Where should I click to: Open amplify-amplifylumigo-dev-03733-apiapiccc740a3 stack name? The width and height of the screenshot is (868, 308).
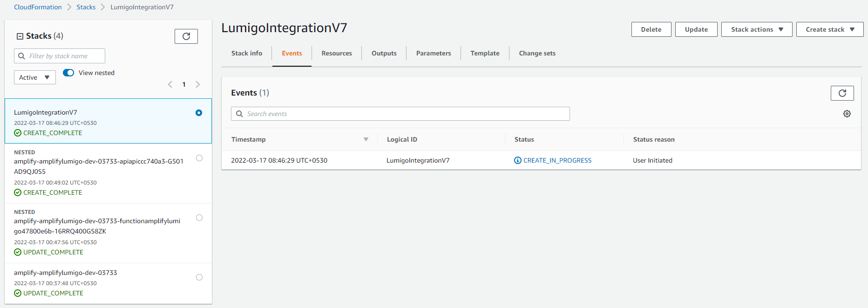point(99,166)
